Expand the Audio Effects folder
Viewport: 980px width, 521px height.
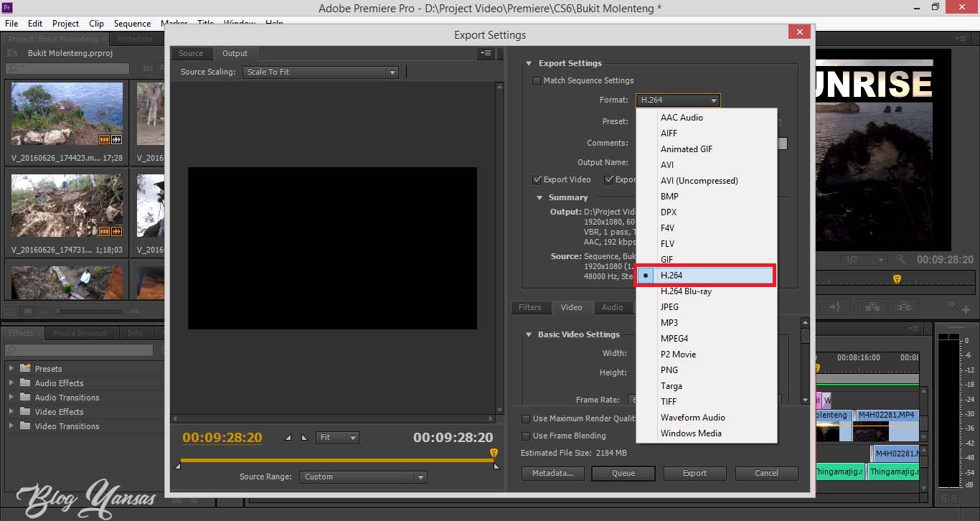click(11, 382)
